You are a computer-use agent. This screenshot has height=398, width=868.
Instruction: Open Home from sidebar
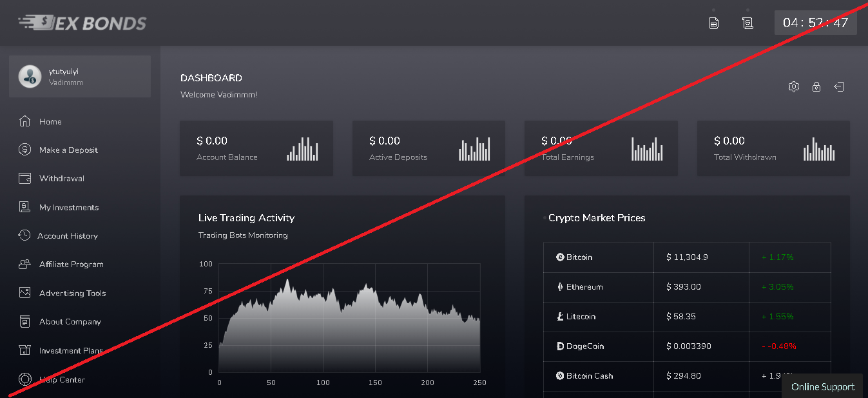pos(50,122)
